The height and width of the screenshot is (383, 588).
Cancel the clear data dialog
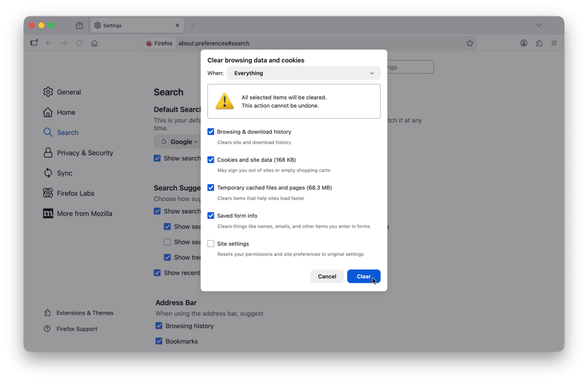327,276
